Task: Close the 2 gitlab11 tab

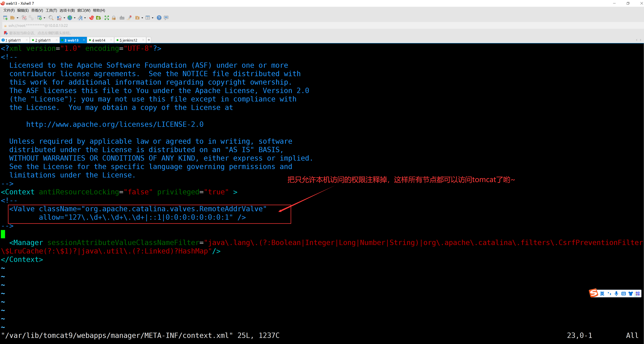Action: (x=56, y=40)
